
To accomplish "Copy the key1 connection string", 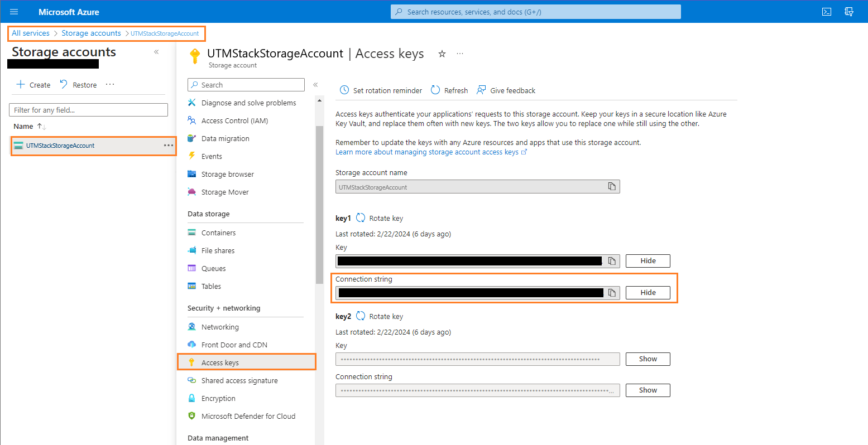I will point(612,293).
